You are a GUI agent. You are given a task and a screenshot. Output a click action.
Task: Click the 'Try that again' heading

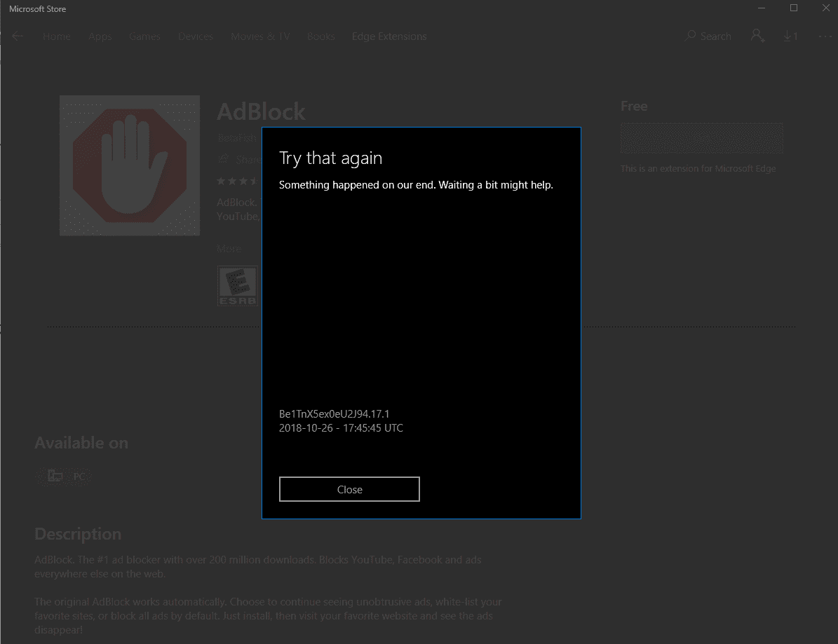pyautogui.click(x=330, y=158)
